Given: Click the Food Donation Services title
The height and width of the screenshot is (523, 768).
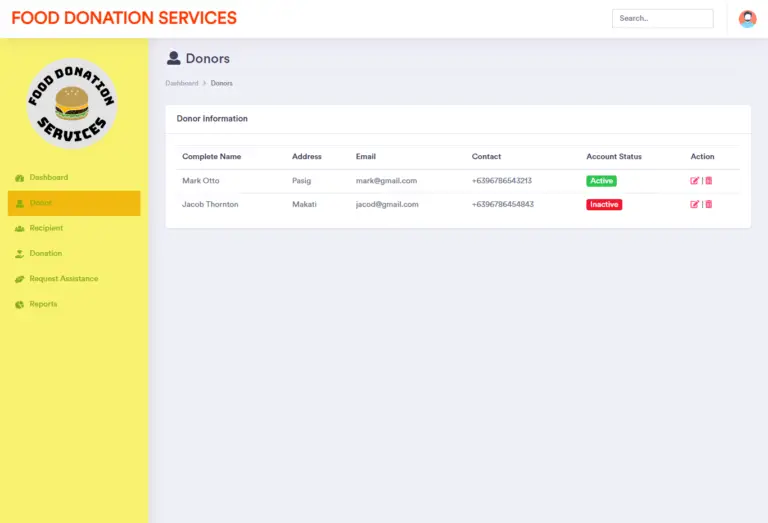Looking at the screenshot, I should click(x=124, y=18).
